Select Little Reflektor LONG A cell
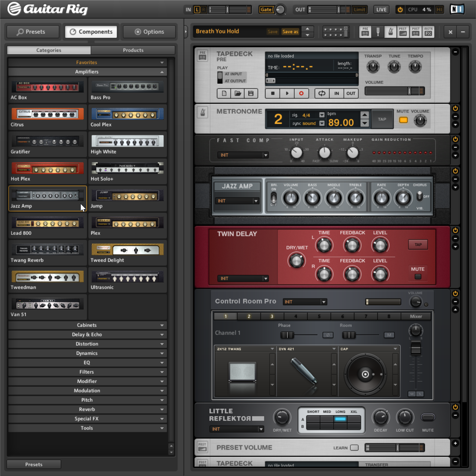Image resolution: width=476 pixels, height=476 pixels. (x=340, y=419)
